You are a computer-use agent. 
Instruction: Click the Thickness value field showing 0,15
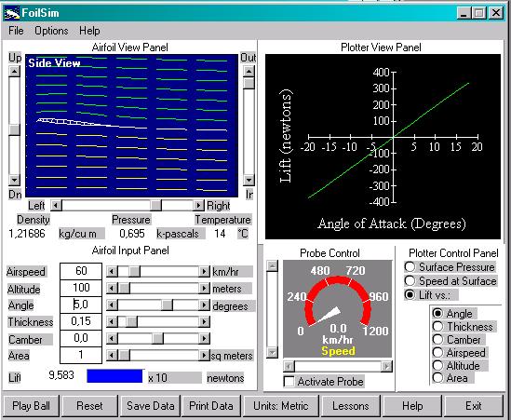81,321
